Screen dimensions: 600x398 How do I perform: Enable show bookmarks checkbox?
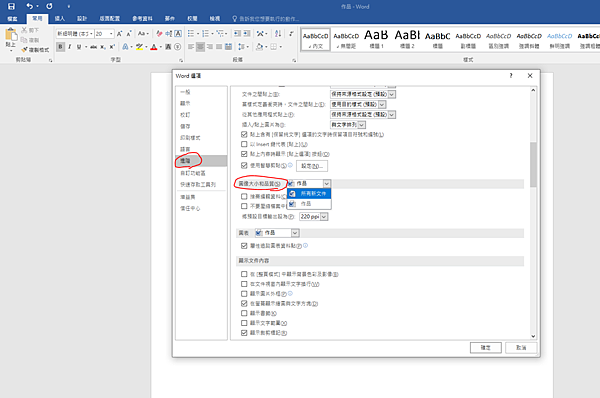point(244,313)
